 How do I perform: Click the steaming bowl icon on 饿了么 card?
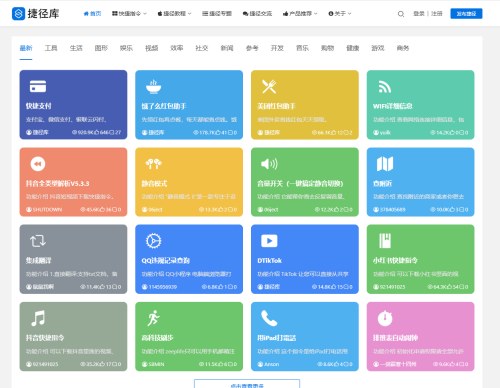(154, 86)
